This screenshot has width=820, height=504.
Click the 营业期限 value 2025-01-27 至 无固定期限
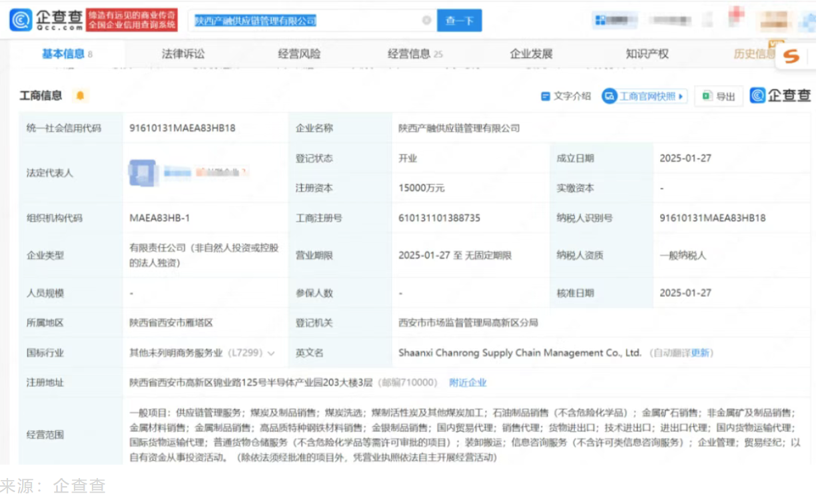click(x=456, y=255)
